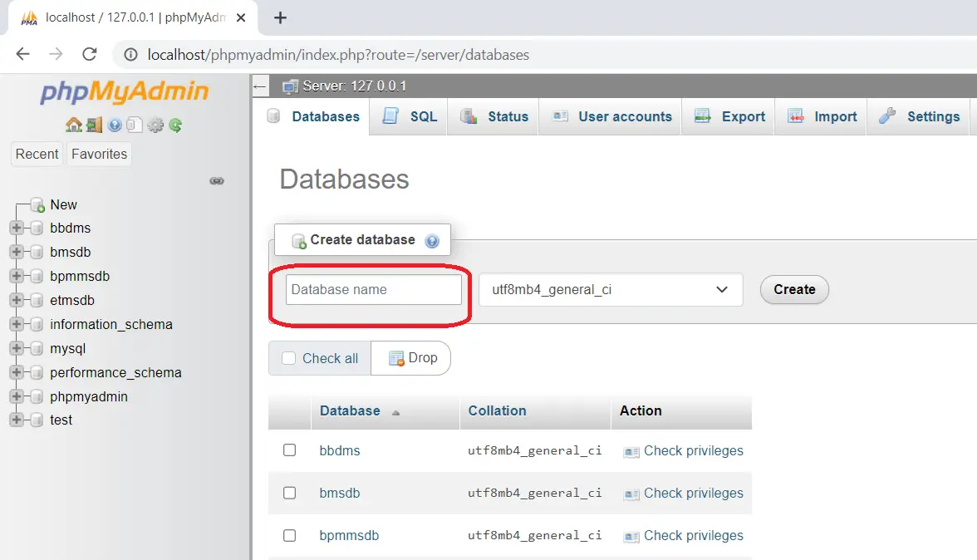
Task: Focus the Database name input field
Action: pos(374,290)
